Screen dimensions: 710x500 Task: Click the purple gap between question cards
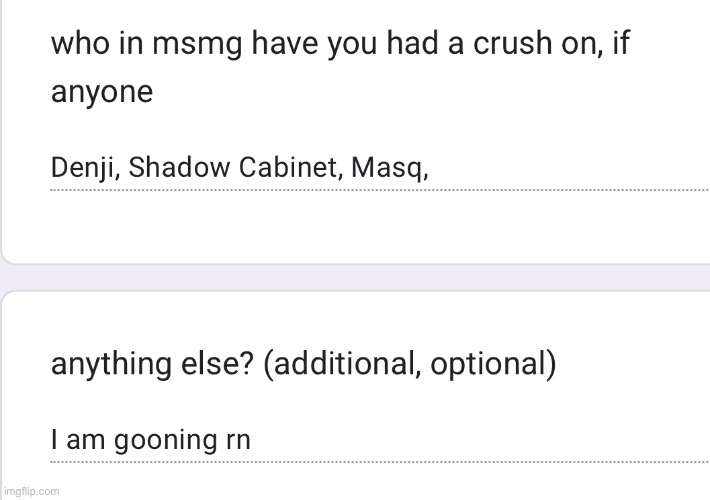[x=355, y=278]
